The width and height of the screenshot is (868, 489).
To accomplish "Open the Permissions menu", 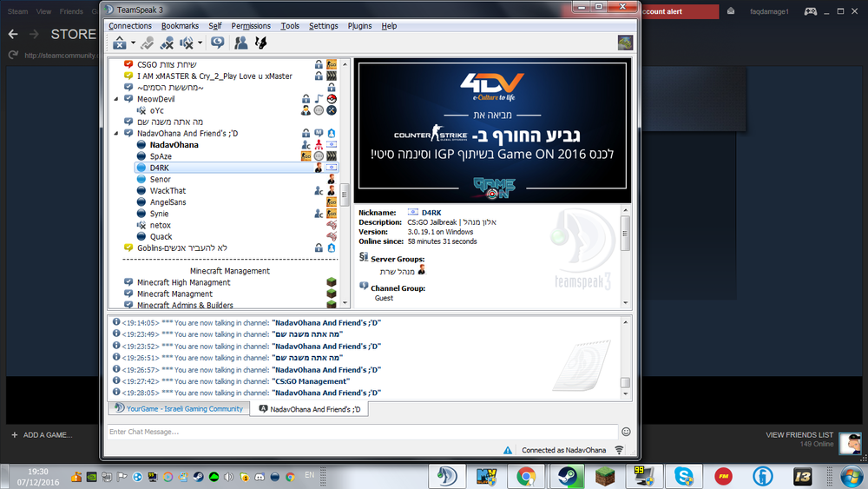I will tap(251, 26).
